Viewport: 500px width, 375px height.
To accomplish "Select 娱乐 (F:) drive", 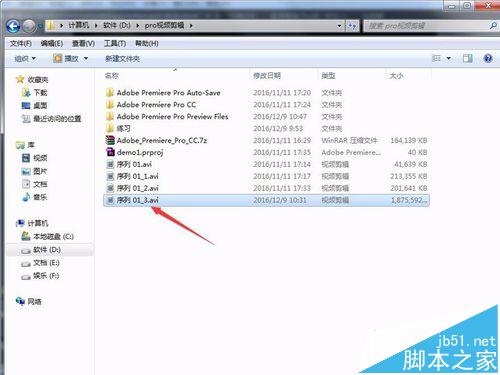I will pos(46,276).
